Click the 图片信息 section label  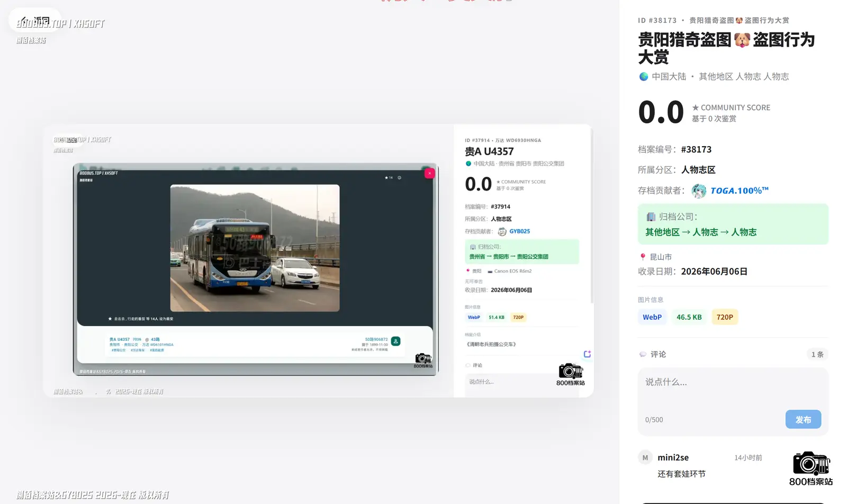point(651,300)
